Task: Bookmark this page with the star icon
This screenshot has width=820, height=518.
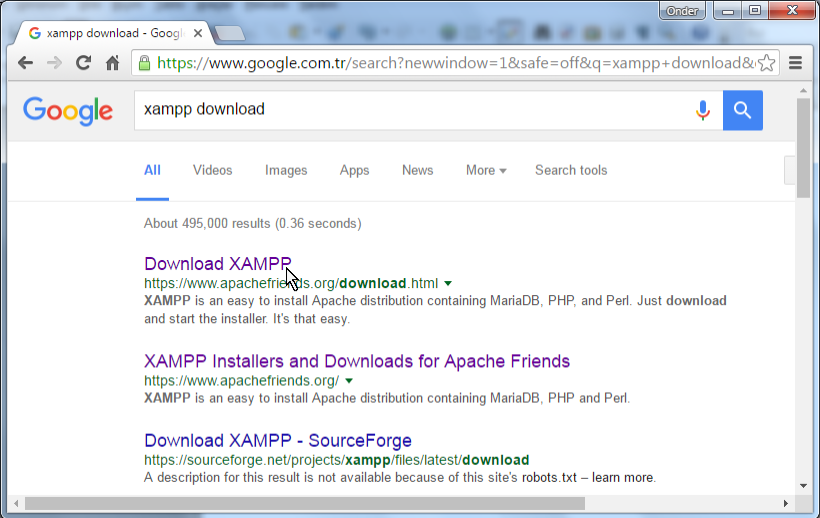Action: click(767, 63)
